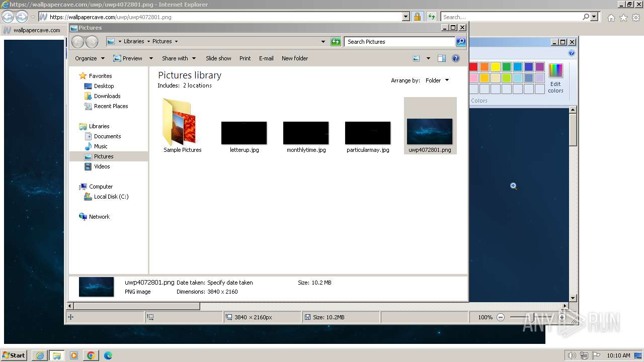
Task: Click the Preview button
Action: click(128, 58)
